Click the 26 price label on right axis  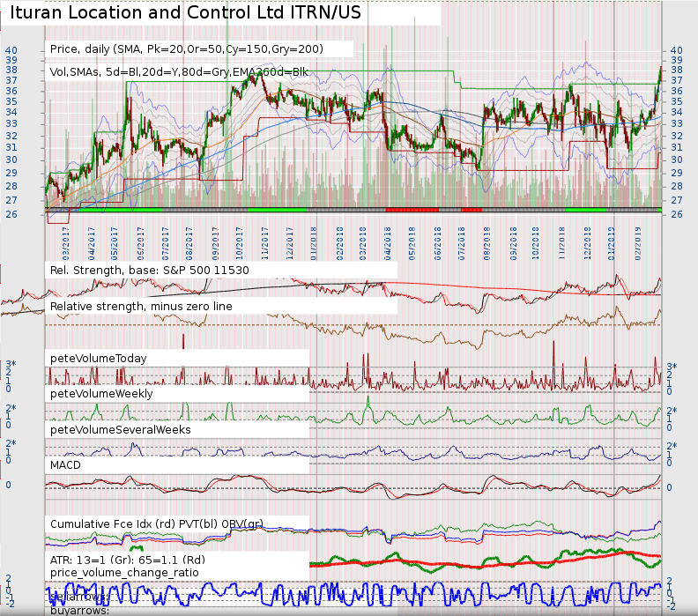pyautogui.click(x=677, y=214)
